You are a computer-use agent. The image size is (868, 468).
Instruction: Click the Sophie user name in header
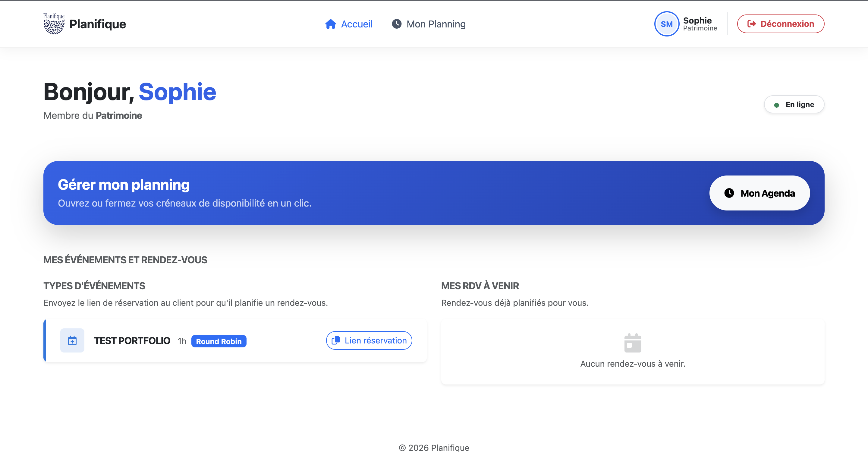[697, 20]
